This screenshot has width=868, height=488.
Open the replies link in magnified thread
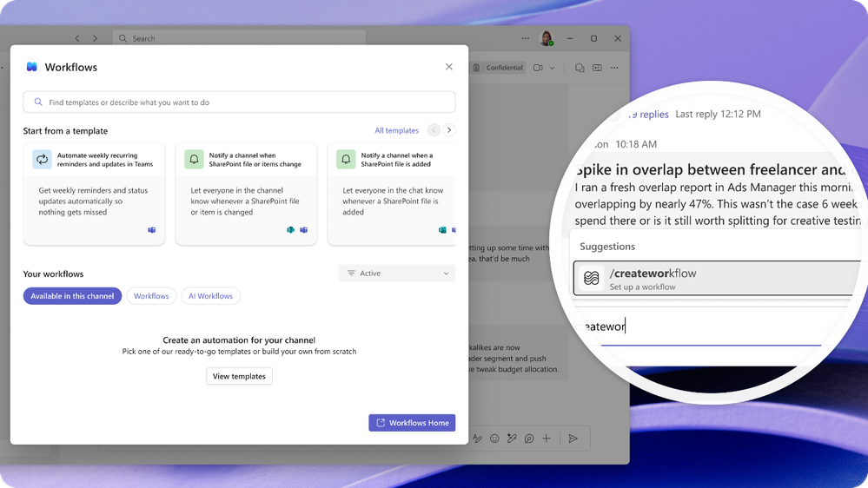point(649,114)
